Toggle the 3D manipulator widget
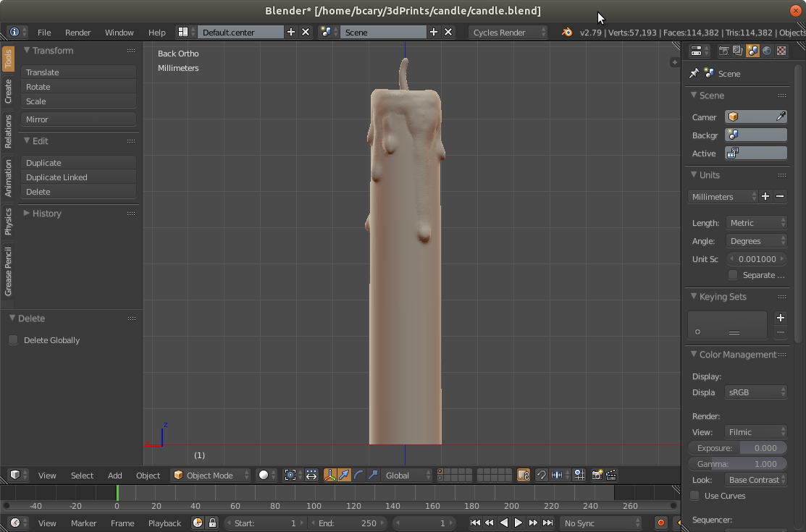806x532 pixels. (x=329, y=475)
